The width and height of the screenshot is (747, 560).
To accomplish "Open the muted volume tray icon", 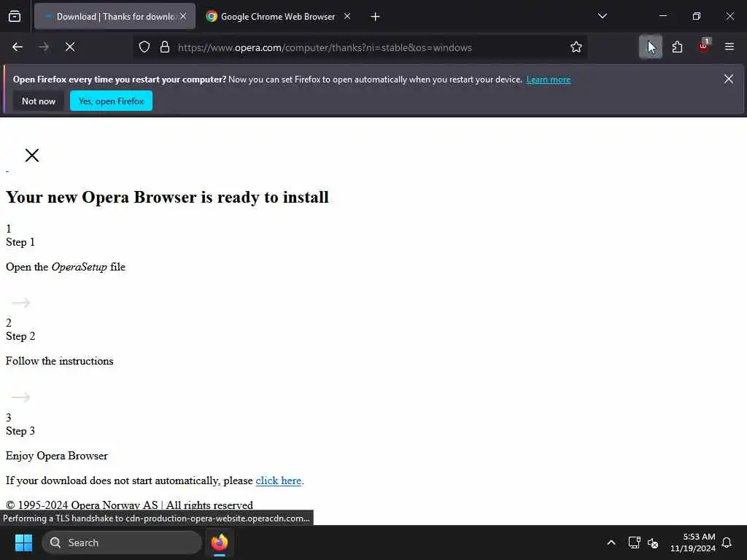I will tap(653, 542).
